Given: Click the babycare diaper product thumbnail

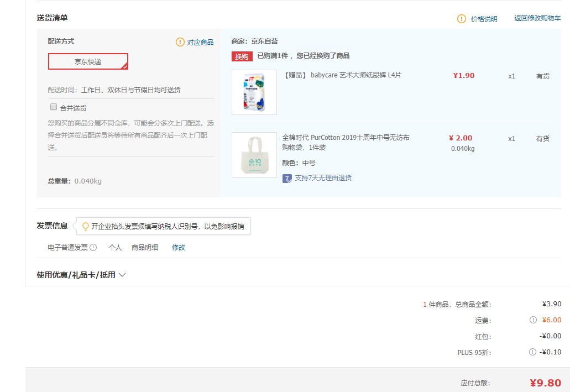Looking at the screenshot, I should [x=254, y=92].
